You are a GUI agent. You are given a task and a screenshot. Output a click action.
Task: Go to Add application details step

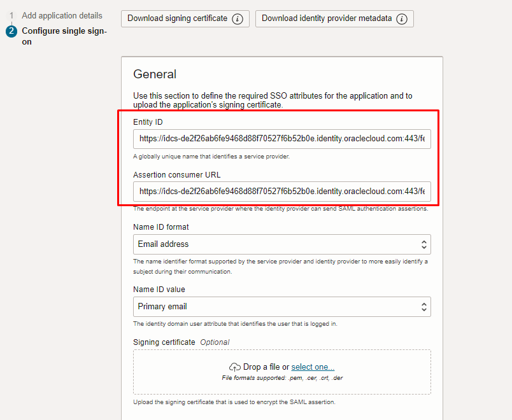(x=62, y=15)
